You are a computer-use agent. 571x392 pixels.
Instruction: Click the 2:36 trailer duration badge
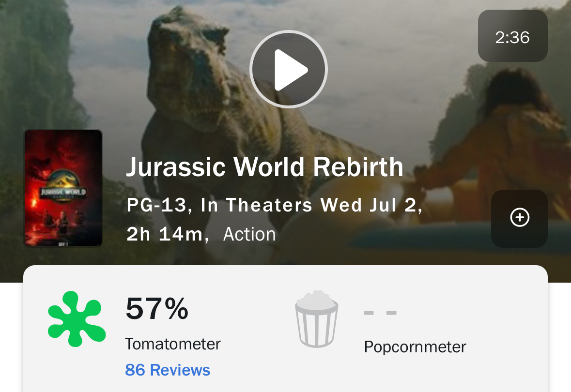[x=512, y=36]
